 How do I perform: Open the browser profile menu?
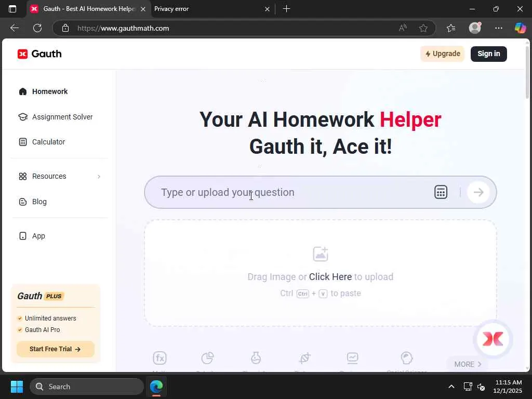(x=475, y=28)
